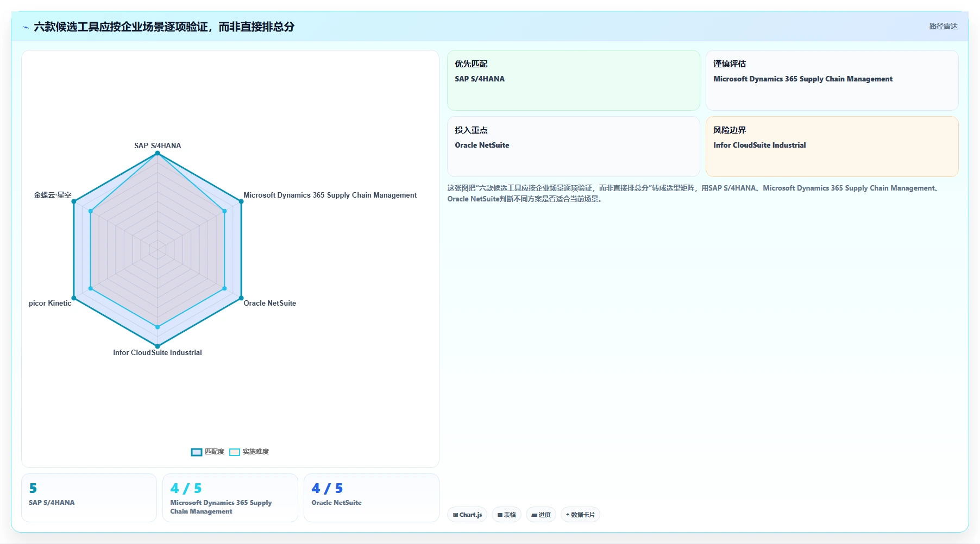Click the 实施难度 legend label
Screen dimensions: 980x544
[x=256, y=452]
